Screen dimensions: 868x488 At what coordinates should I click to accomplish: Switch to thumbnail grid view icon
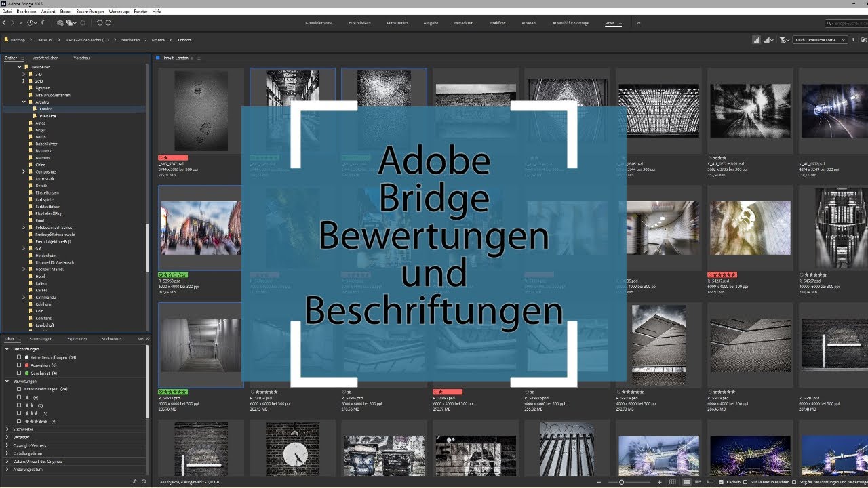coord(686,481)
